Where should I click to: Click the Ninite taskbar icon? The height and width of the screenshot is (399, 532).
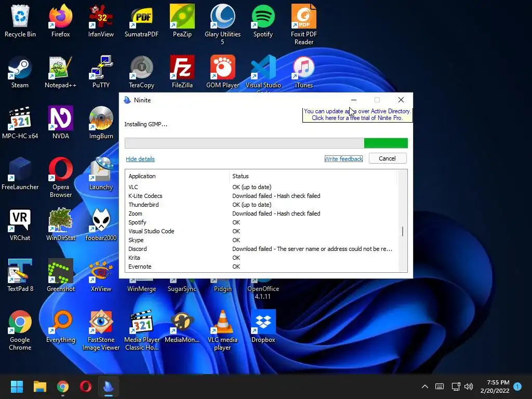coord(108,387)
